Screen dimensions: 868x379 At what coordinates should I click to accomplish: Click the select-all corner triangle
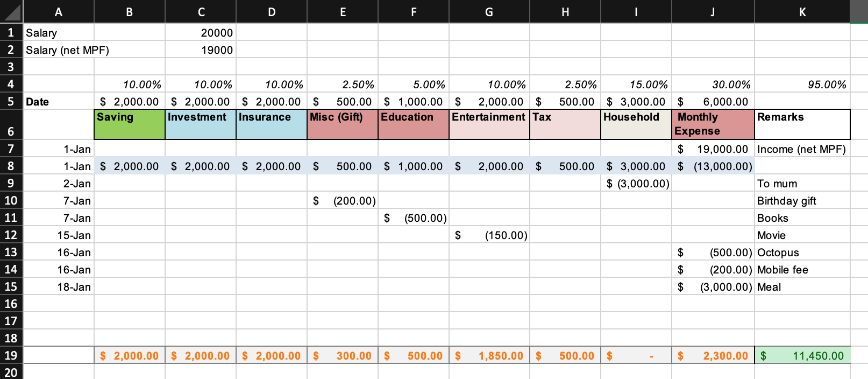pyautogui.click(x=11, y=11)
